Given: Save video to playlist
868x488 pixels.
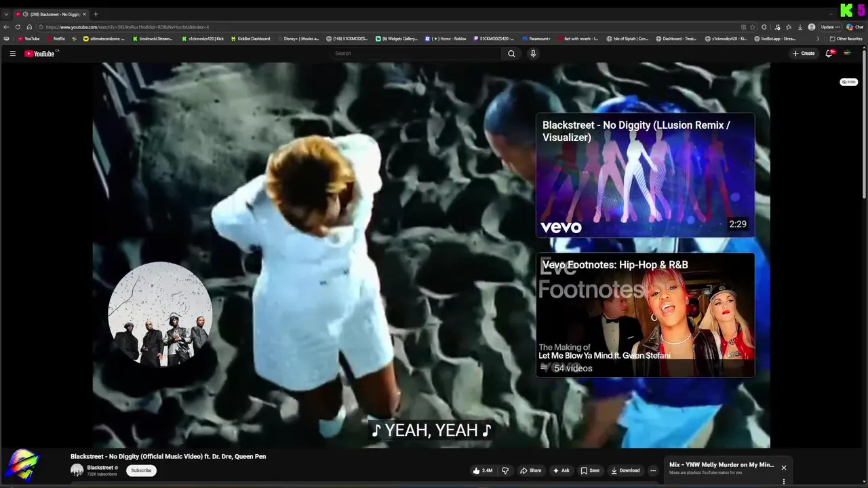Looking at the screenshot, I should [590, 470].
